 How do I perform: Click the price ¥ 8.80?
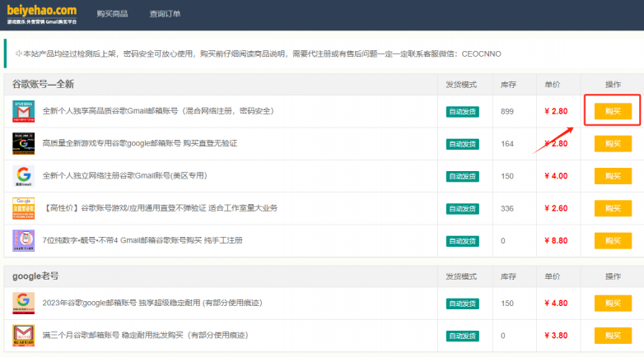pyautogui.click(x=556, y=241)
